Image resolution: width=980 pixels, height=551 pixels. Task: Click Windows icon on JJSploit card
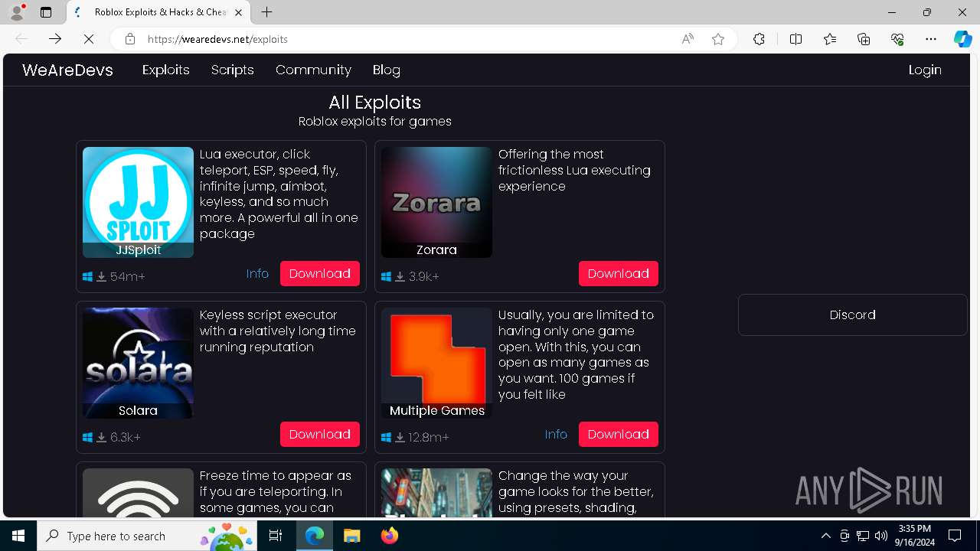(x=87, y=277)
